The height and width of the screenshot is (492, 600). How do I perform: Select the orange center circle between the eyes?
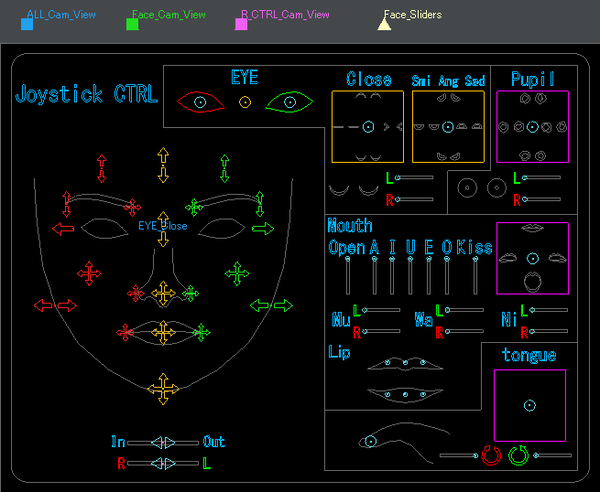[x=245, y=102]
